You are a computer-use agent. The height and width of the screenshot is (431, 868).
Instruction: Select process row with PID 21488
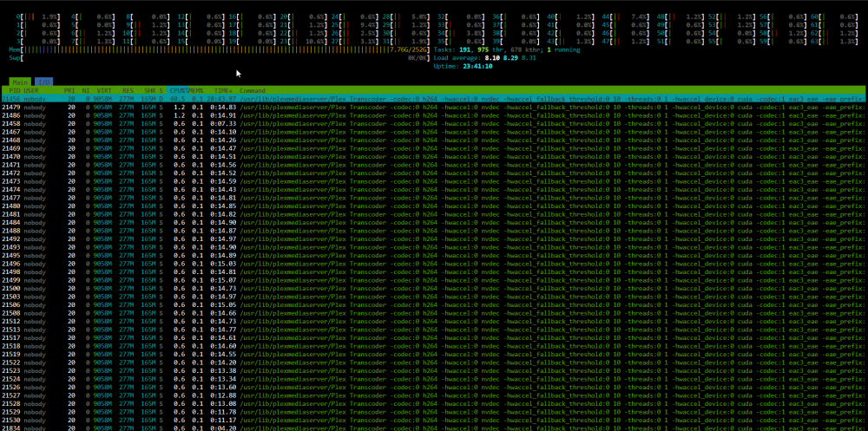click(434, 230)
